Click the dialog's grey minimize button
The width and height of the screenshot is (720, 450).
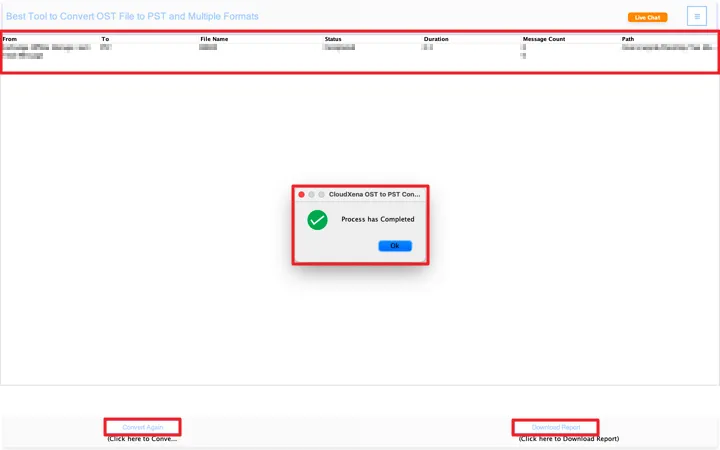pyautogui.click(x=312, y=194)
